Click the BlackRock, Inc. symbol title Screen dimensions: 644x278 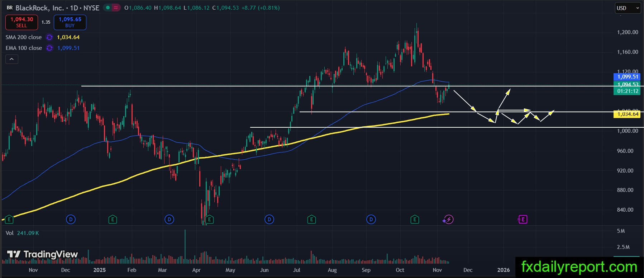tap(40, 8)
